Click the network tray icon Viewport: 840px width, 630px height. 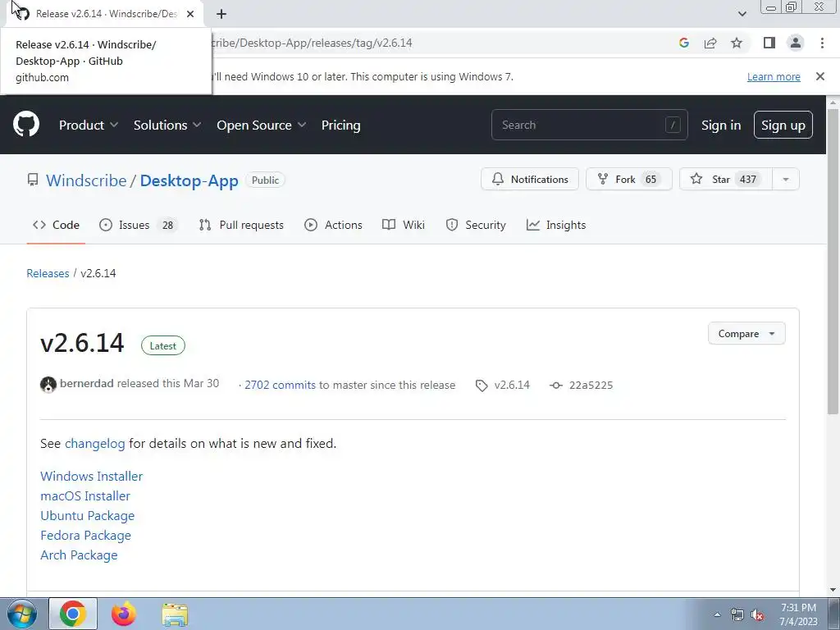[737, 615]
